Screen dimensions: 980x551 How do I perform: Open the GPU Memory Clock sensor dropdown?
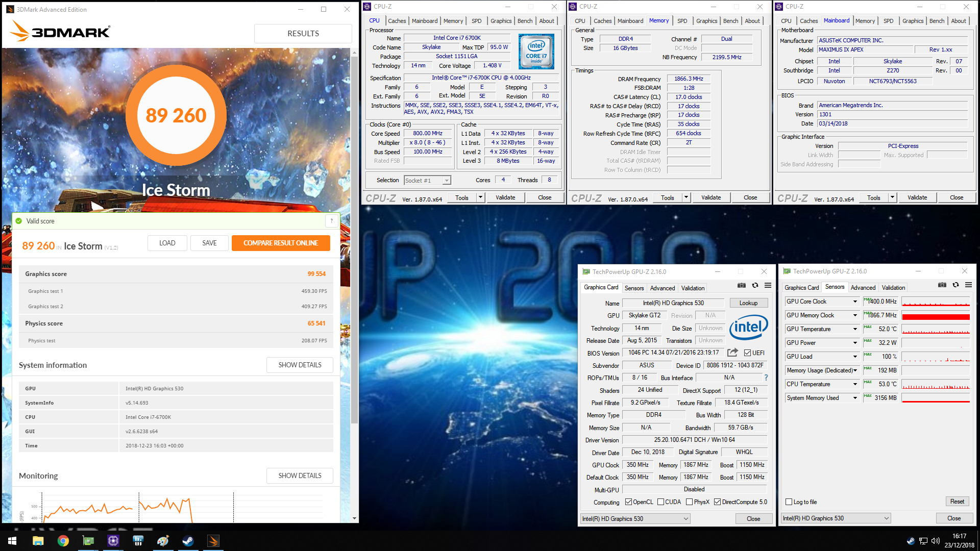855,315
